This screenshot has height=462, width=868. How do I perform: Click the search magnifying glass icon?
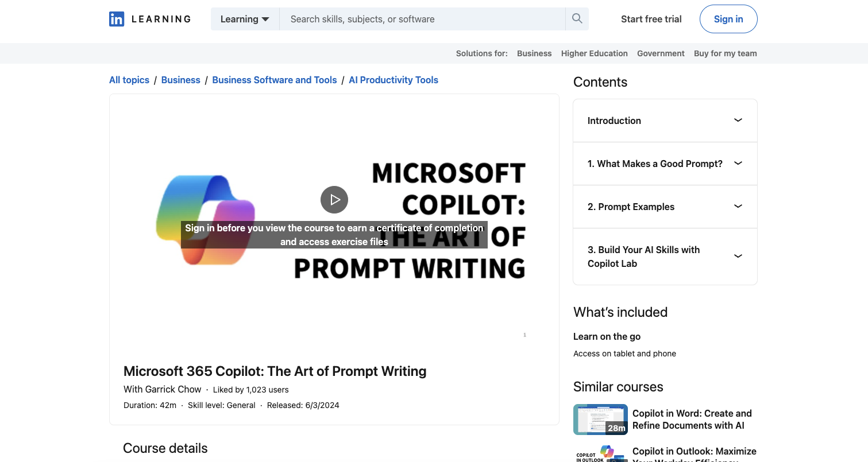click(576, 18)
